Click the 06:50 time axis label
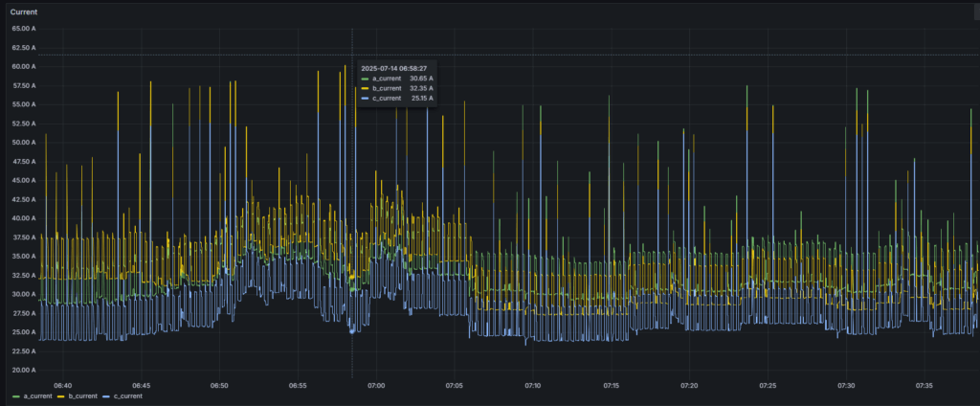 coord(219,385)
